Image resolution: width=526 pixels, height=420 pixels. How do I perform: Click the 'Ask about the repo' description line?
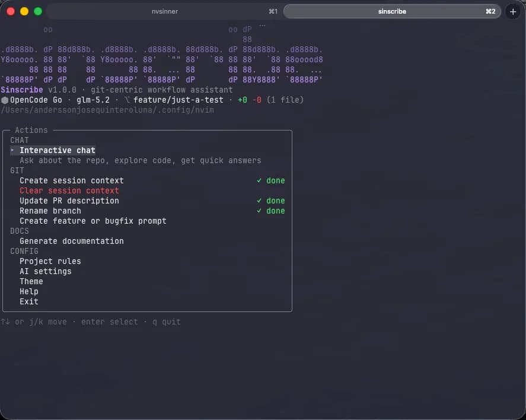coord(140,160)
